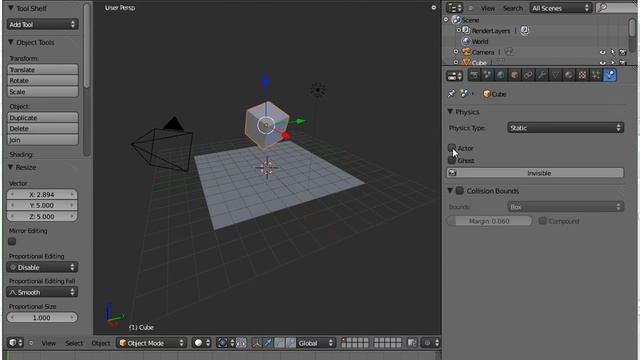Click the pivot point selector icon
640x360 pixels.
tap(222, 343)
